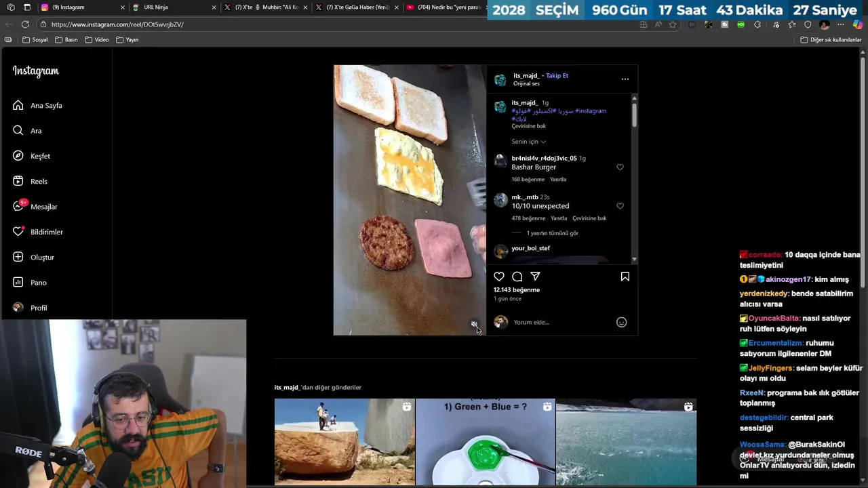This screenshot has width=868, height=488.
Task: Open your_boi_stef commenter profile
Action: point(530,249)
